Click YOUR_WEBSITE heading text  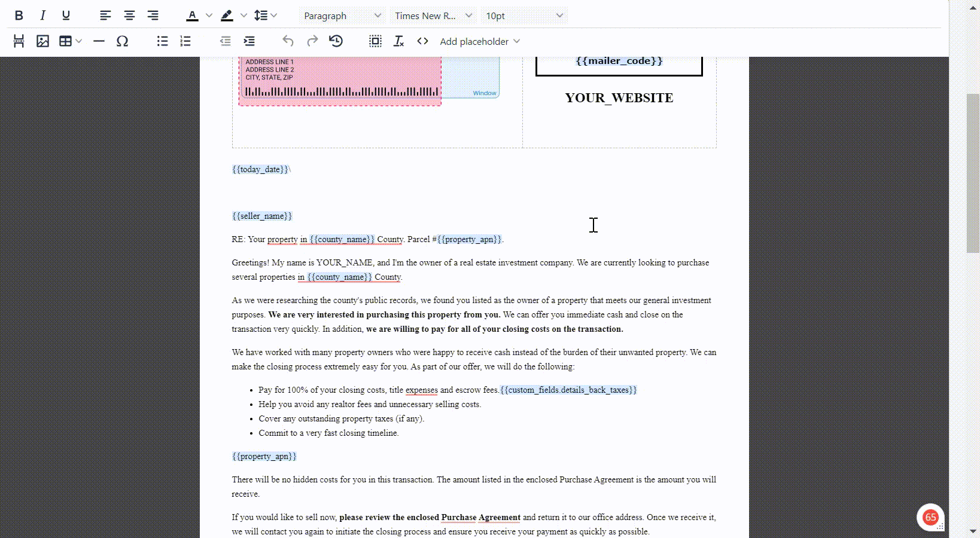[619, 98]
